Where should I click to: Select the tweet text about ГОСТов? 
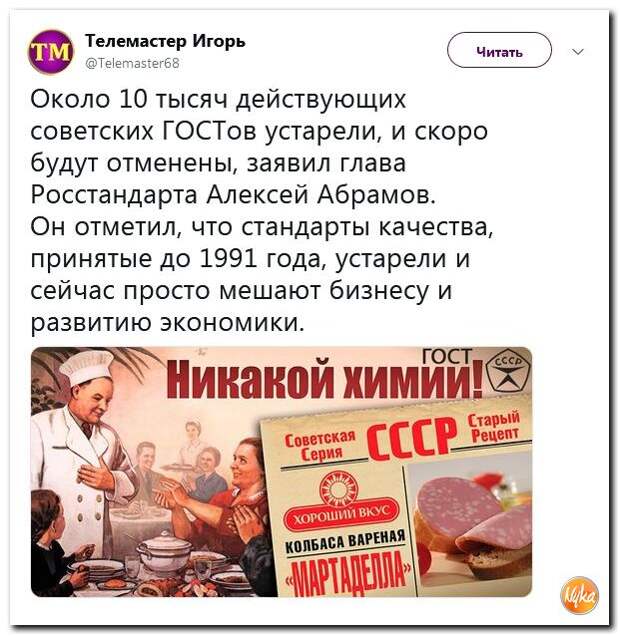tap(262, 211)
